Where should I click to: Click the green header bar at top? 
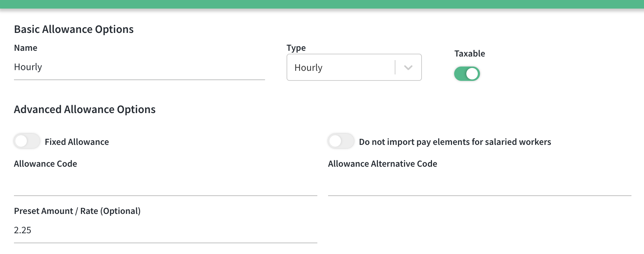pos(322,4)
